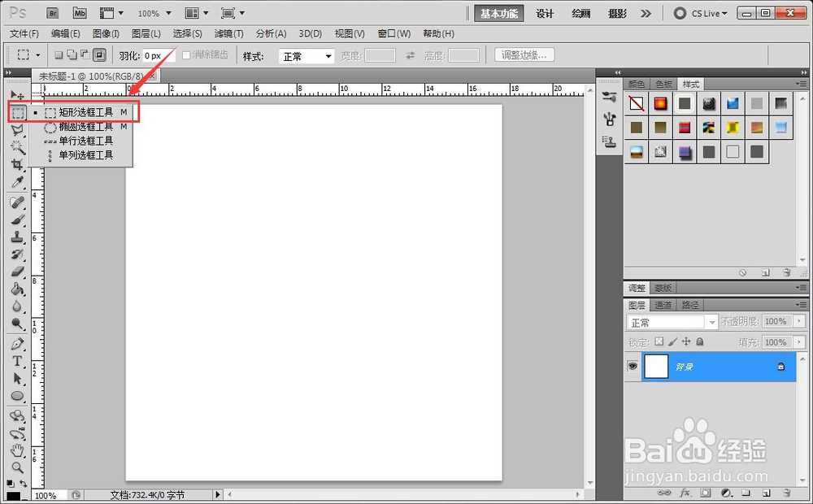Select the Eraser tool
The height and width of the screenshot is (504, 813).
(x=17, y=272)
